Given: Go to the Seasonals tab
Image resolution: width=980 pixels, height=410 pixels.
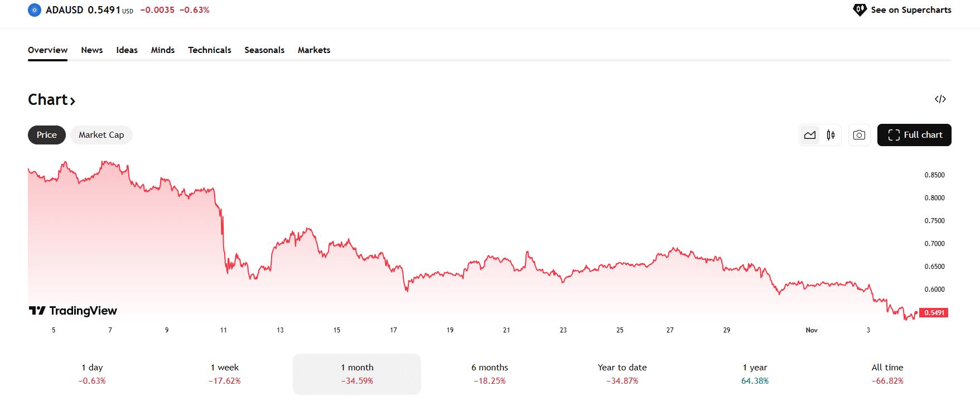Looking at the screenshot, I should [x=264, y=50].
